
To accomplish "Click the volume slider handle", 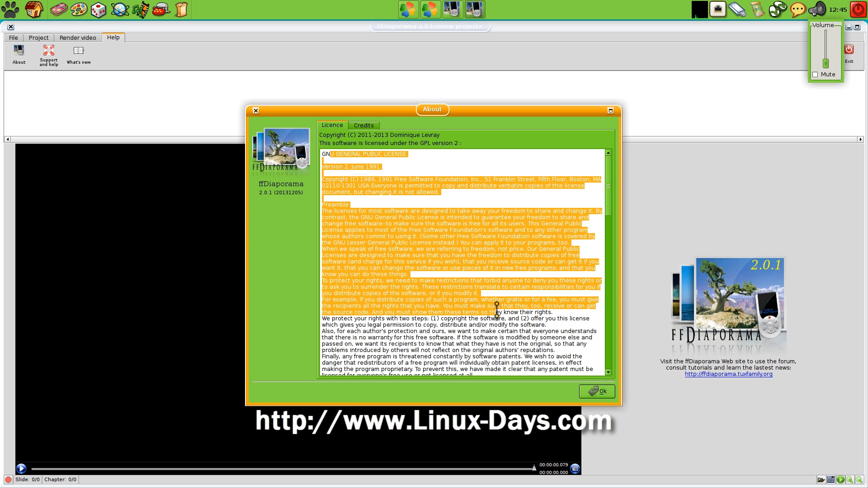I will point(826,63).
